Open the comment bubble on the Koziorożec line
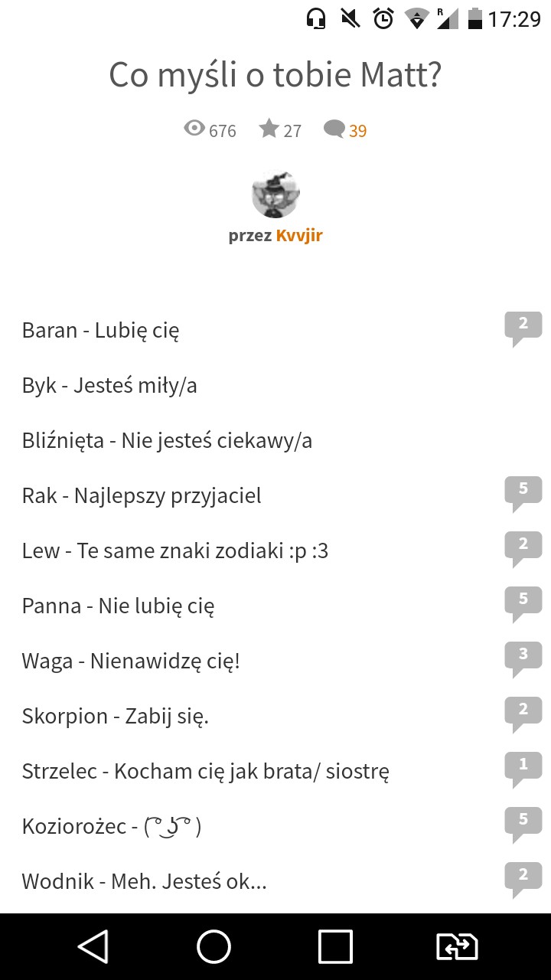 point(523,822)
